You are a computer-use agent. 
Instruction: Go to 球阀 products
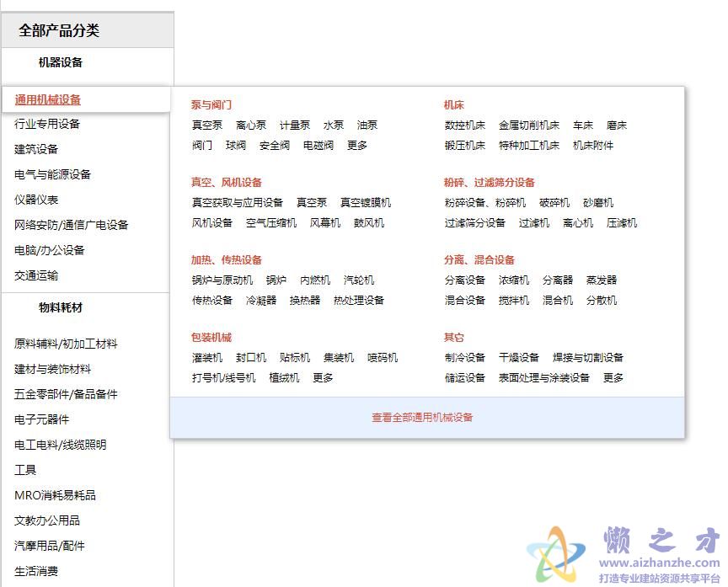pyautogui.click(x=236, y=145)
